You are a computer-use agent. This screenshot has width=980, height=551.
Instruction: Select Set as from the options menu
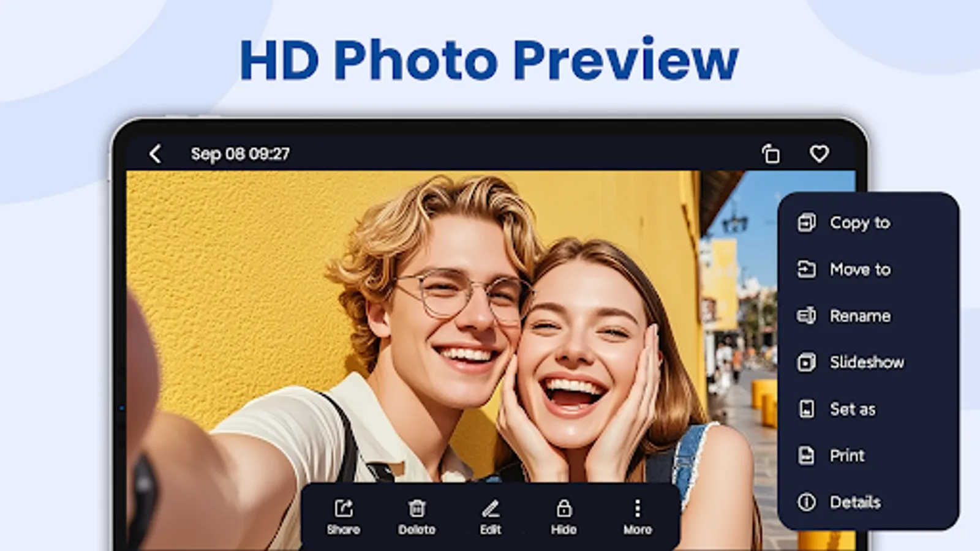(x=852, y=409)
